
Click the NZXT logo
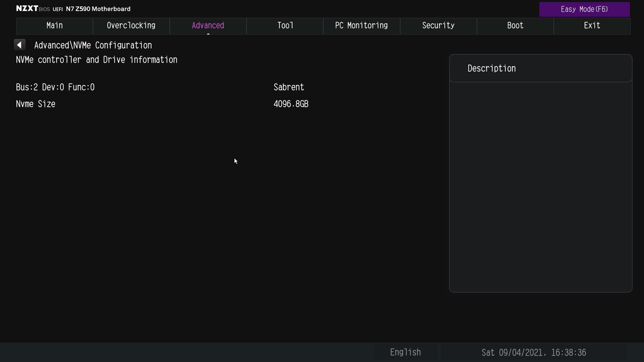(27, 8)
